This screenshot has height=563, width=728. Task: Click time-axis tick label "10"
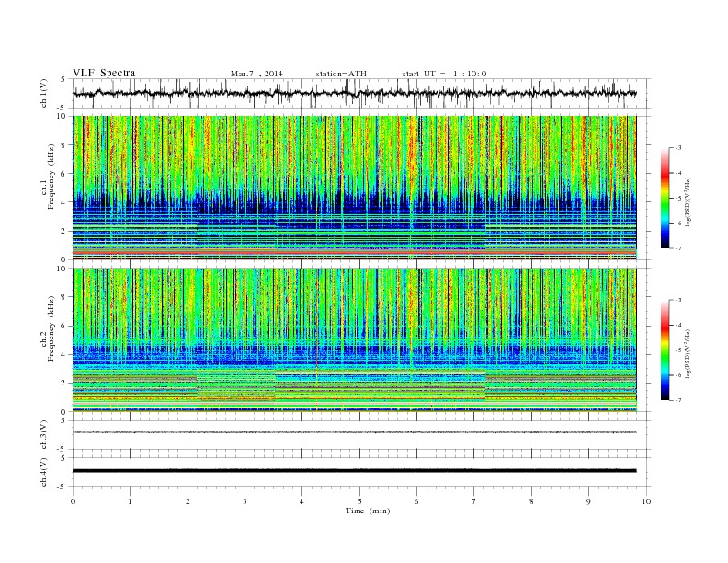coord(646,501)
